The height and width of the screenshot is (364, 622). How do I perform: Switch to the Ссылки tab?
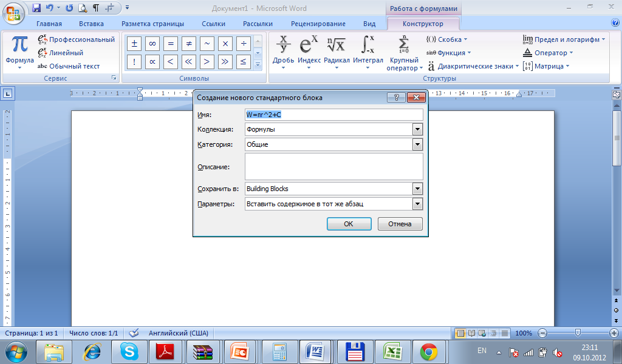coord(213,24)
